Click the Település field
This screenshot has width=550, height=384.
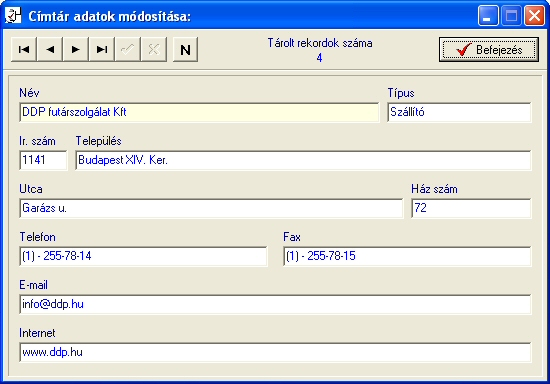pos(303,160)
